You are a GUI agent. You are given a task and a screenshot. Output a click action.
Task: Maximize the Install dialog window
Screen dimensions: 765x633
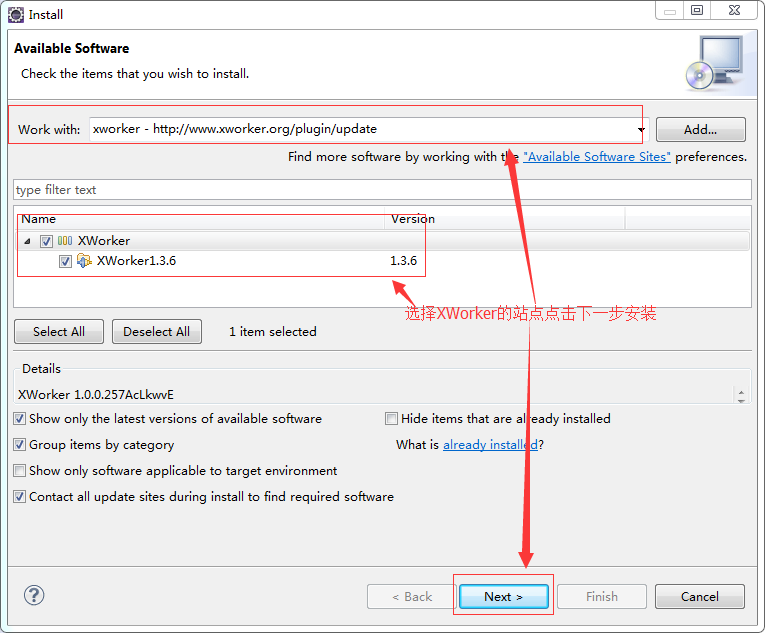click(x=697, y=10)
